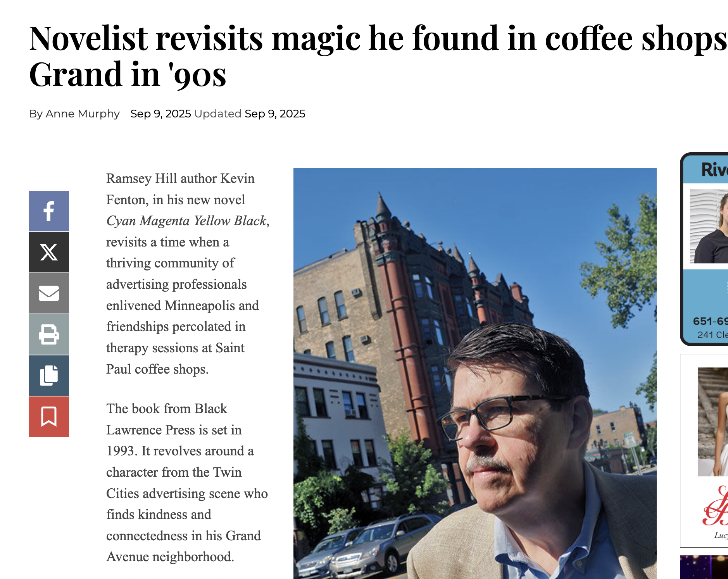Open the bridal gown advertisement image
Screen dimensions: 728x579
click(713, 422)
